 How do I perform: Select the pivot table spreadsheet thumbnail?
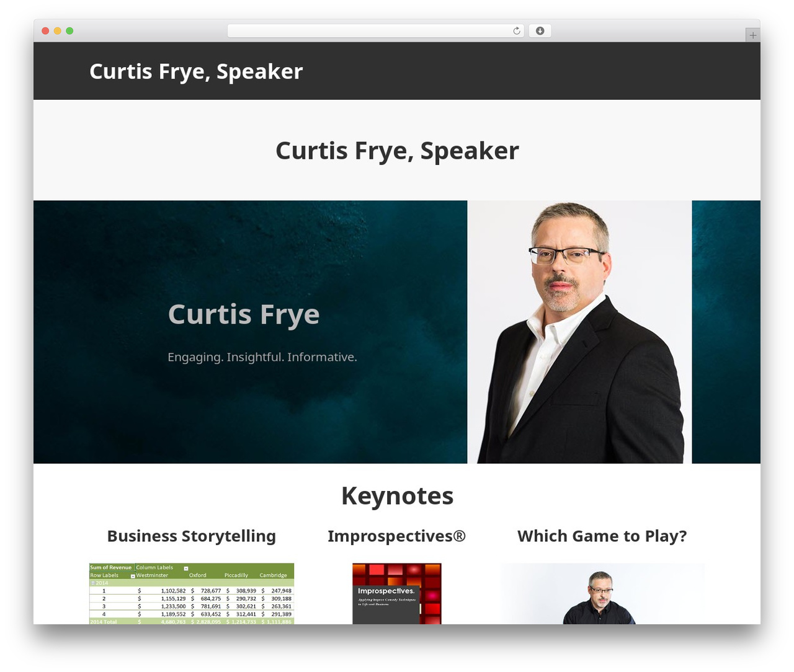192,594
